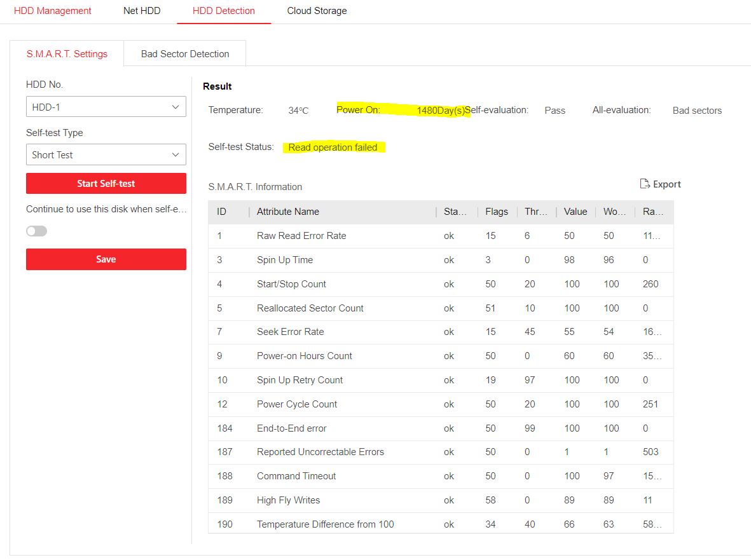Image resolution: width=751 pixels, height=560 pixels.
Task: Switch to the HDD Management tab
Action: (53, 11)
